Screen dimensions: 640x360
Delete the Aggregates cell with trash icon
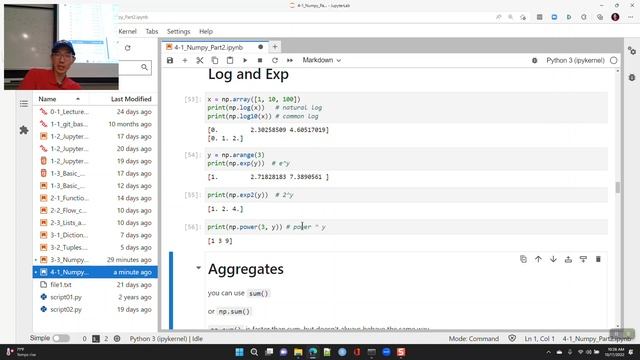coord(598,259)
